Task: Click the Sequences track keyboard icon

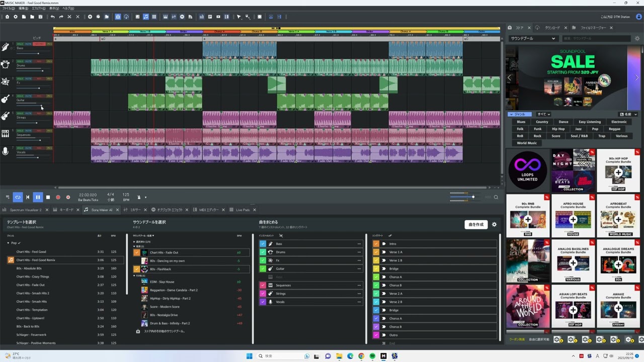Action: pos(5,134)
